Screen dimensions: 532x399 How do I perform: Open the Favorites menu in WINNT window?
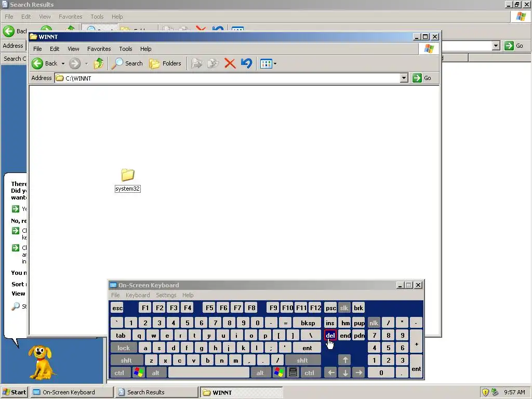coord(99,49)
